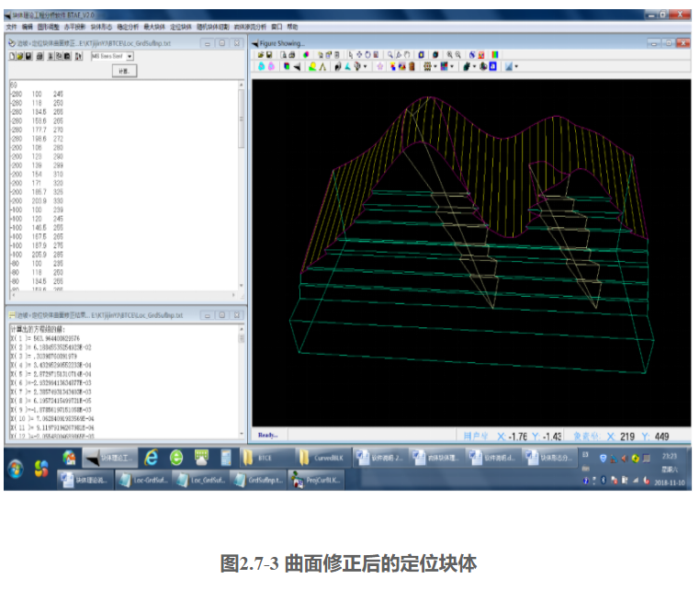
Task: Click the input data editor vertical scrollbar
Action: coord(242,184)
